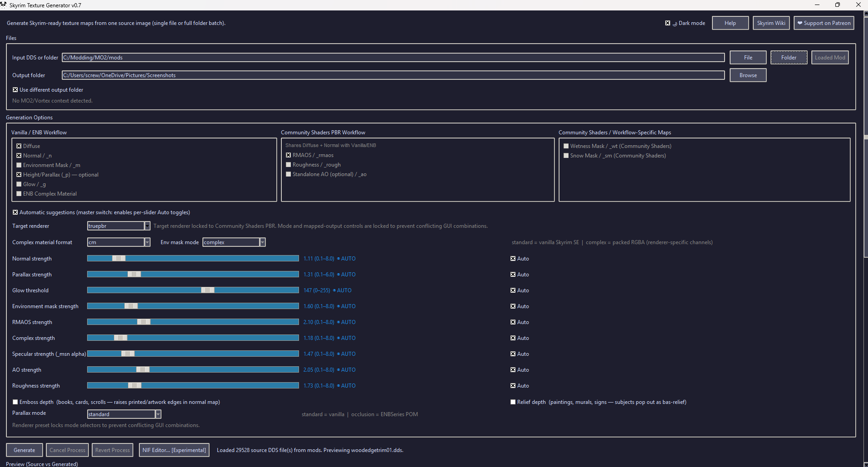
Task: Click the Normal strength slider handle
Action: [x=119, y=259]
